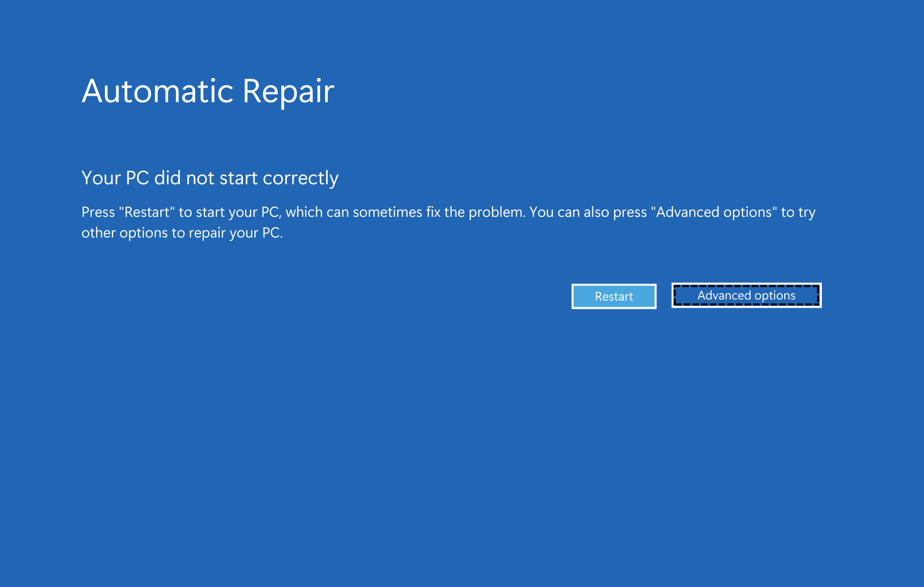The image size is (924, 587).
Task: Click the 'Your PC did not start correctly' heading
Action: click(210, 178)
